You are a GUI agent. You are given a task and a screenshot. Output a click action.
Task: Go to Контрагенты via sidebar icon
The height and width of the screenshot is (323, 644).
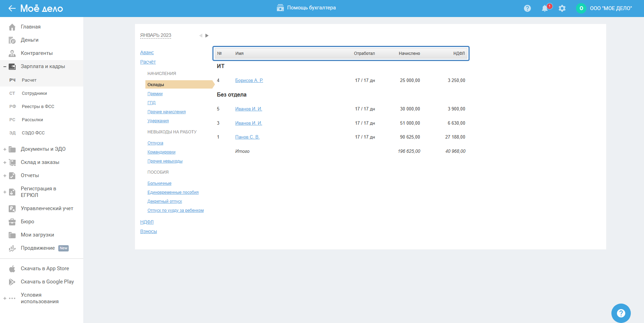pos(12,53)
